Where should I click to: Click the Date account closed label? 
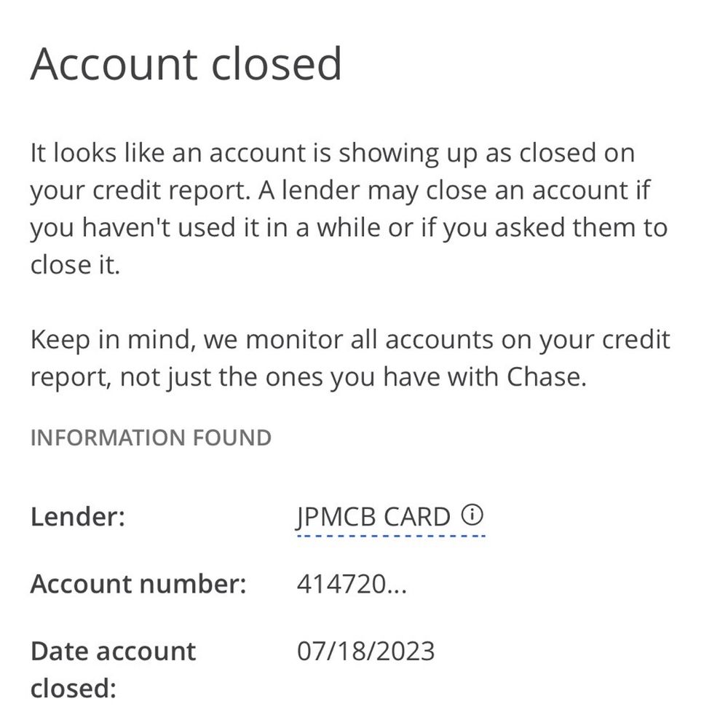(x=114, y=669)
